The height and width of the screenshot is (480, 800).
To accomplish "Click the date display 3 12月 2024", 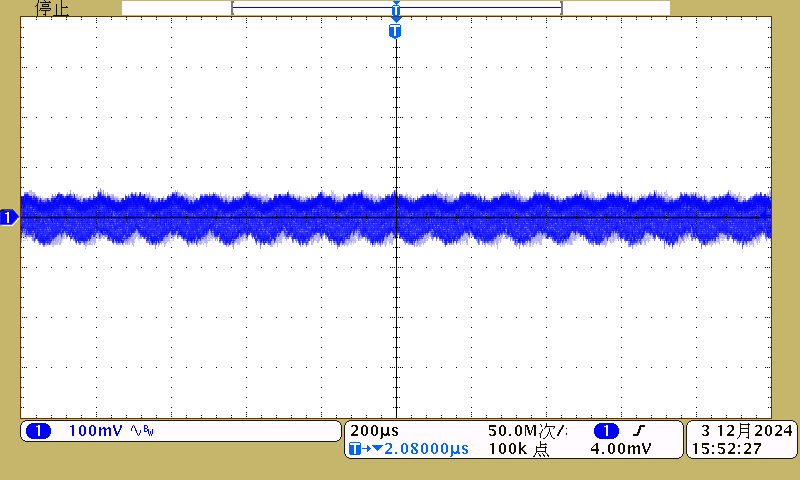I will click(746, 431).
